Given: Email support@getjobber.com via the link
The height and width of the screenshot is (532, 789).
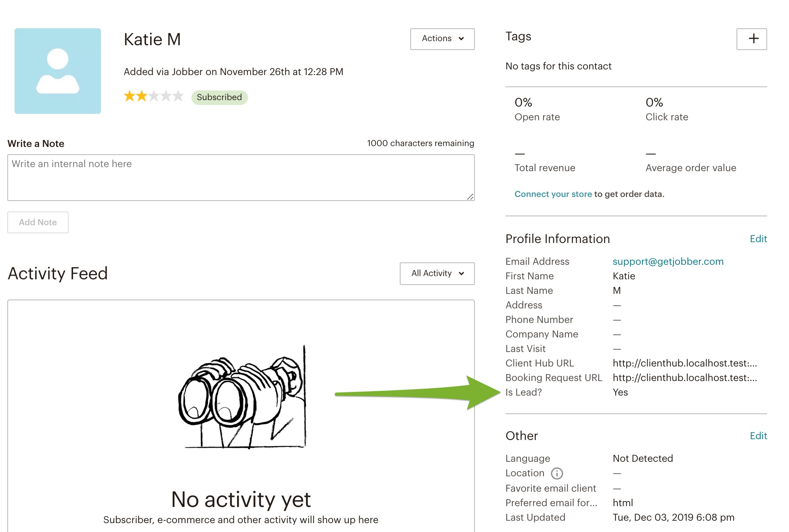Looking at the screenshot, I should 668,261.
